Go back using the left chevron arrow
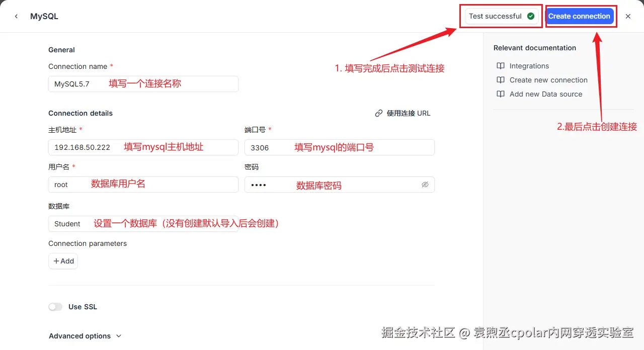 16,16
